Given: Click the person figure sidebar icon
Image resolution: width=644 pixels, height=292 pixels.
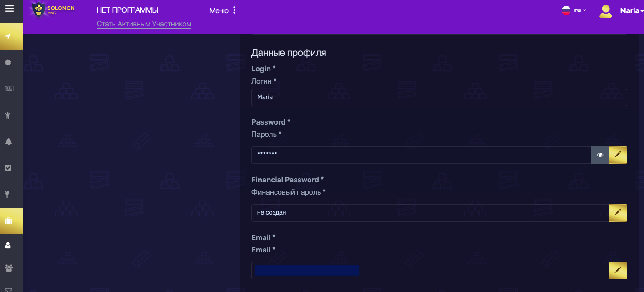Looking at the screenshot, I should pos(8,115).
